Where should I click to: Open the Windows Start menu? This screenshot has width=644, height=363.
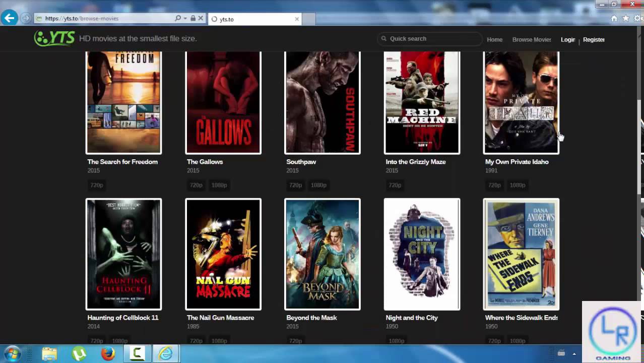pyautogui.click(x=12, y=354)
